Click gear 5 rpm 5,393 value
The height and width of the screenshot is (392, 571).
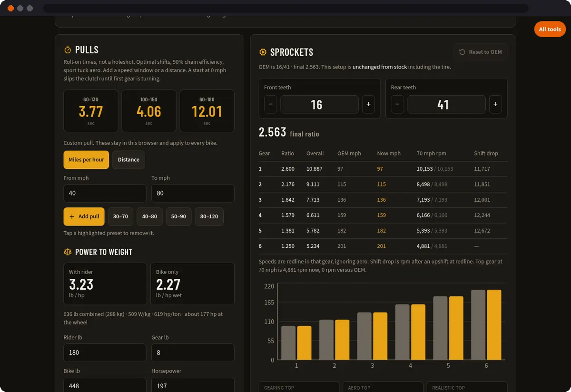(x=423, y=231)
